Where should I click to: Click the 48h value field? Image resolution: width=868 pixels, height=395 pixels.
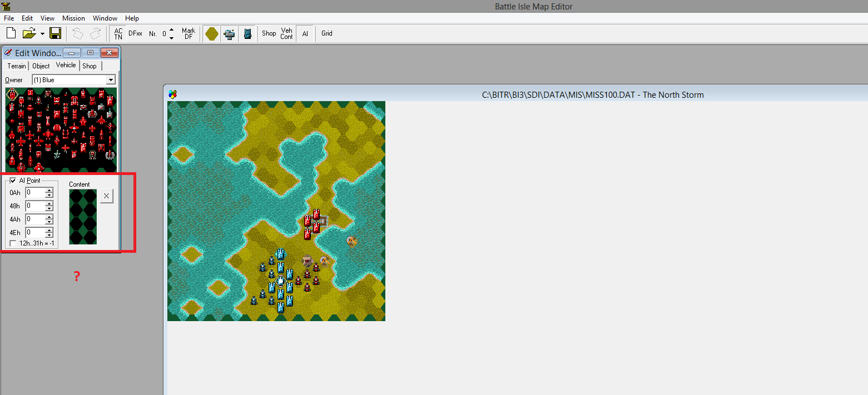pos(35,206)
